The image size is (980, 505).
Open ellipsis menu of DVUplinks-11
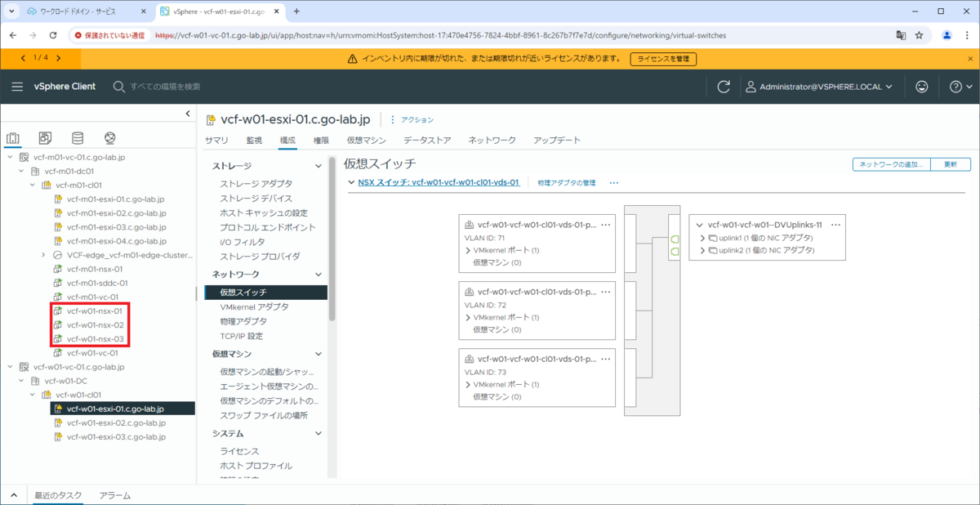coord(835,224)
